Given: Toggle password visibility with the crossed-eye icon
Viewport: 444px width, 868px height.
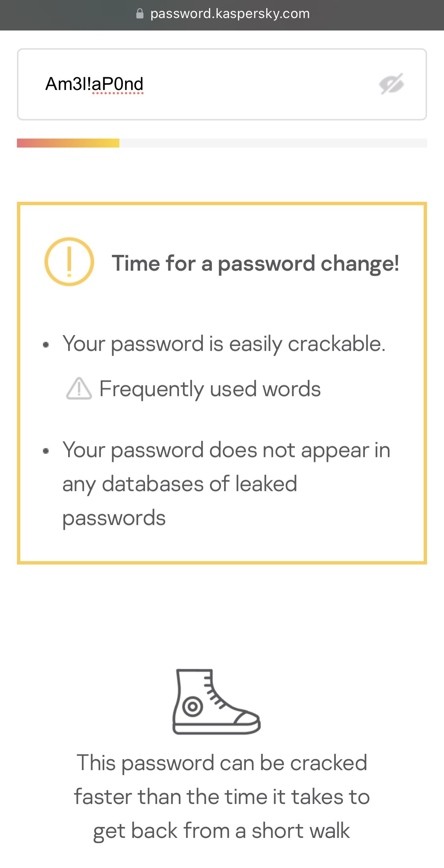Looking at the screenshot, I should coord(391,84).
